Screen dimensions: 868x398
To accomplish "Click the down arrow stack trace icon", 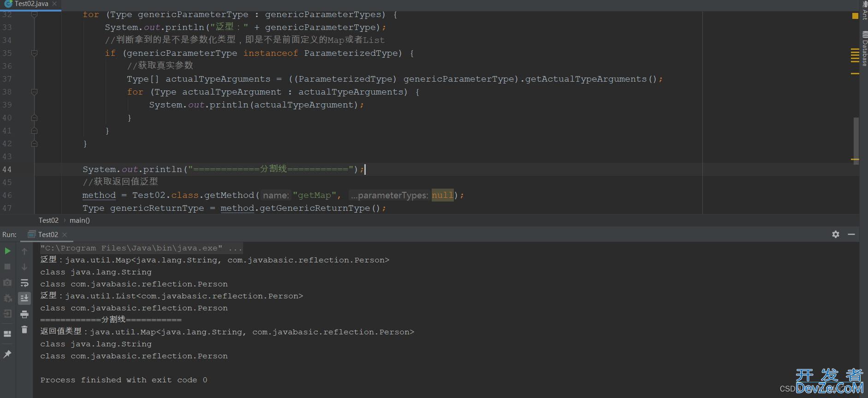I will tap(24, 267).
